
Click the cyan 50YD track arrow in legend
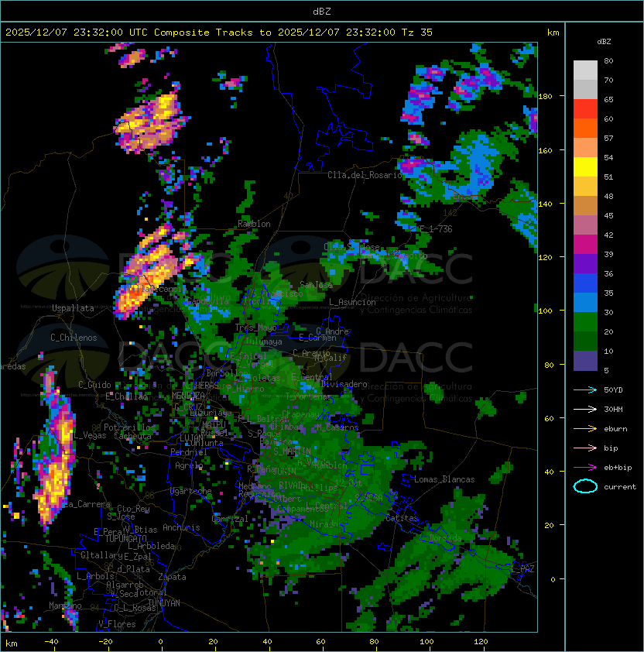(x=585, y=390)
